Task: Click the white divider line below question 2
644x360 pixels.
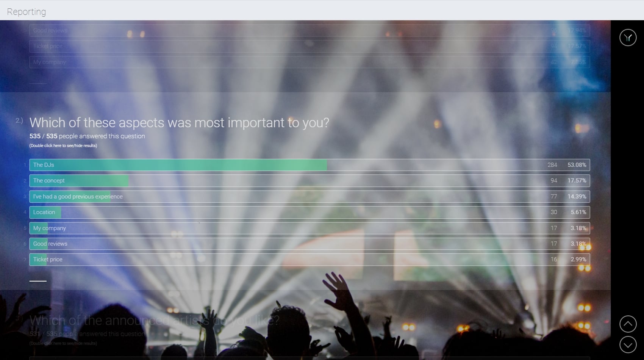Action: [x=38, y=281]
